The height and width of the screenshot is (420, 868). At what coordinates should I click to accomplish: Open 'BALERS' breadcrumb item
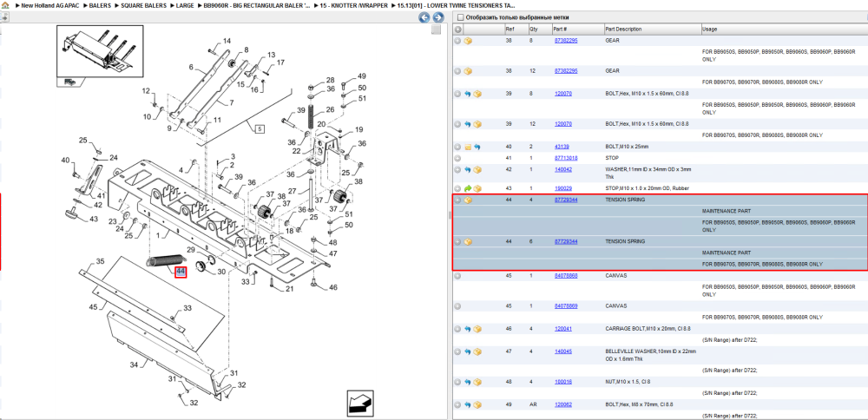point(100,5)
